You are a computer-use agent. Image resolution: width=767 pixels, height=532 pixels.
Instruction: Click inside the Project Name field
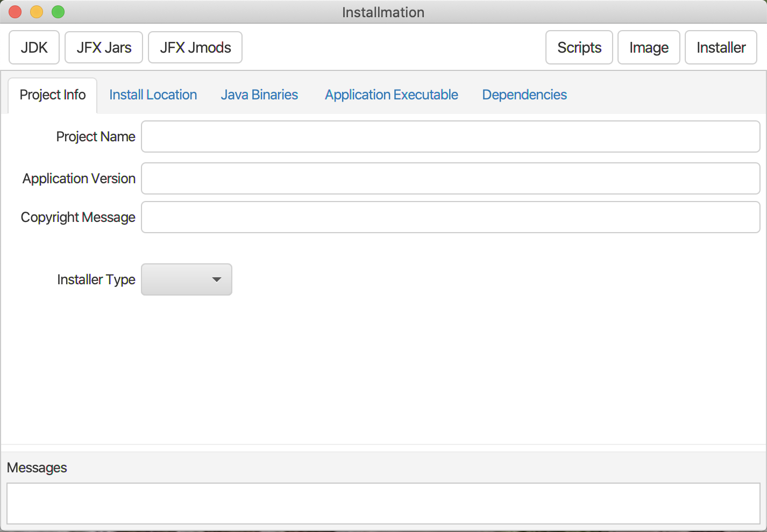(x=450, y=136)
